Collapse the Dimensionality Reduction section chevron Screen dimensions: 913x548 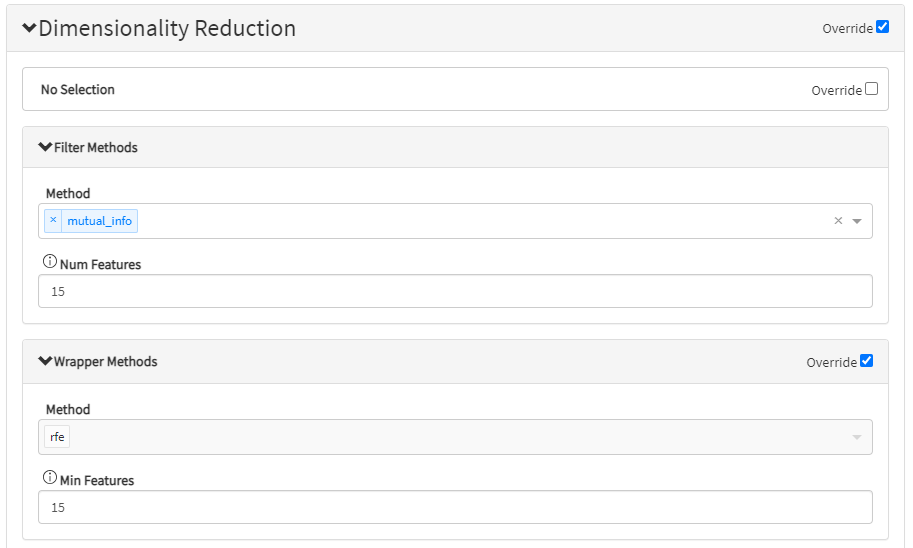coord(29,29)
